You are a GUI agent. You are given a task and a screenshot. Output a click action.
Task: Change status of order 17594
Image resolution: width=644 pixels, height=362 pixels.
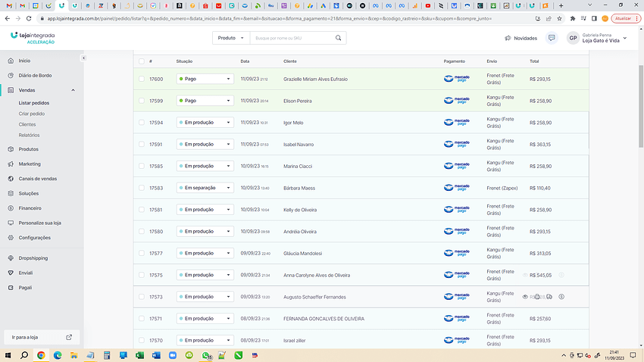[205, 123]
